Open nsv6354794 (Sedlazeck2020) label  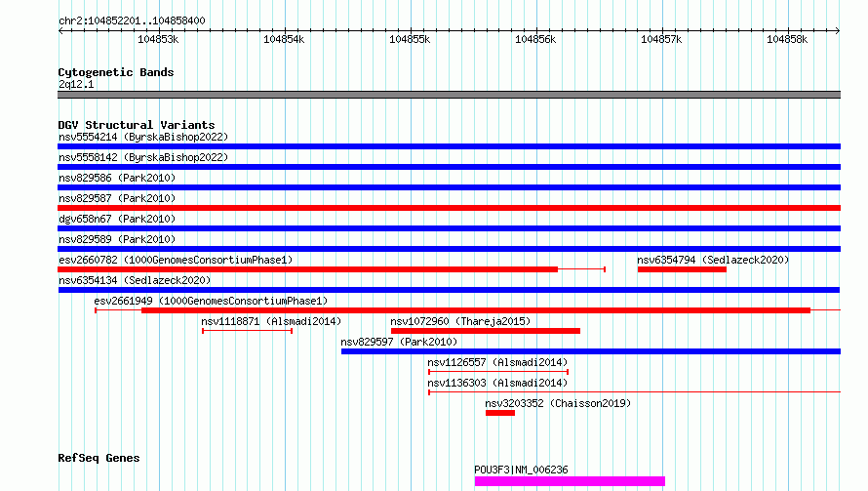coord(713,260)
